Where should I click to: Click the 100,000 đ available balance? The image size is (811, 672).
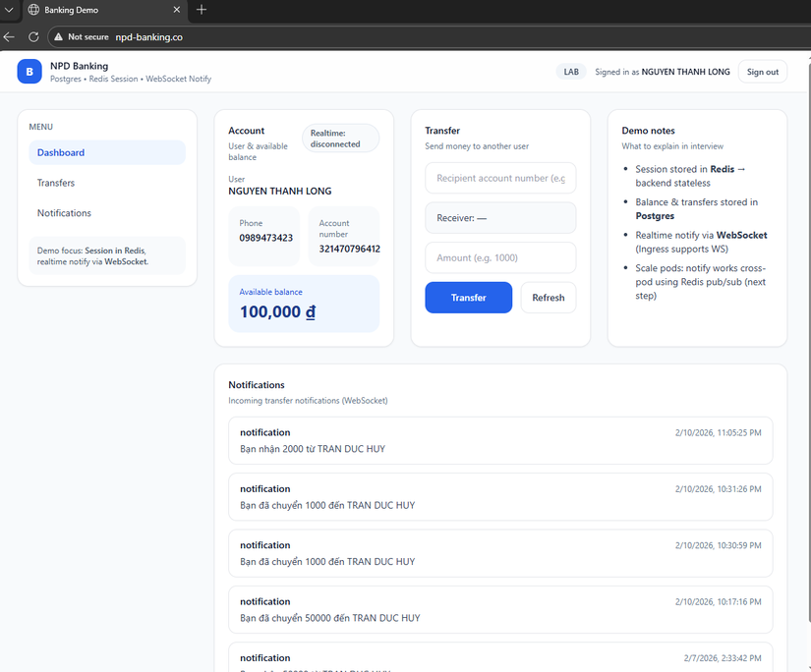pyautogui.click(x=277, y=311)
